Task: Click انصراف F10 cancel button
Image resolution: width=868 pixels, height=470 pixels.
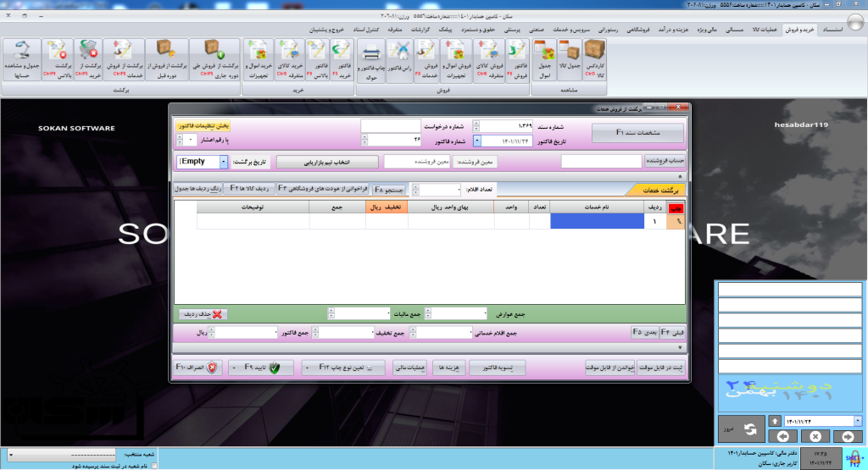Action: 198,368
